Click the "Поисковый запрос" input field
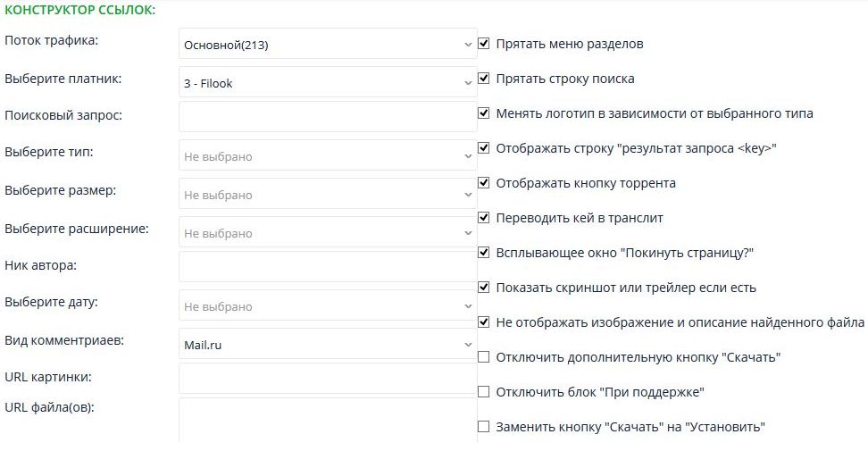Image resolution: width=868 pixels, height=451 pixels. [x=328, y=117]
